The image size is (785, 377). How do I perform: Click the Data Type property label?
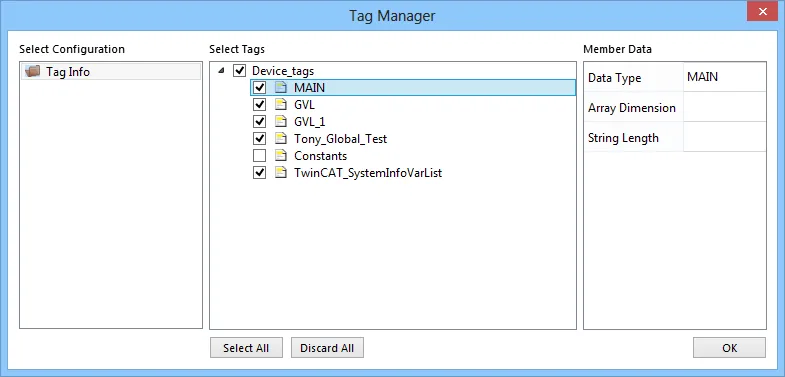click(614, 78)
